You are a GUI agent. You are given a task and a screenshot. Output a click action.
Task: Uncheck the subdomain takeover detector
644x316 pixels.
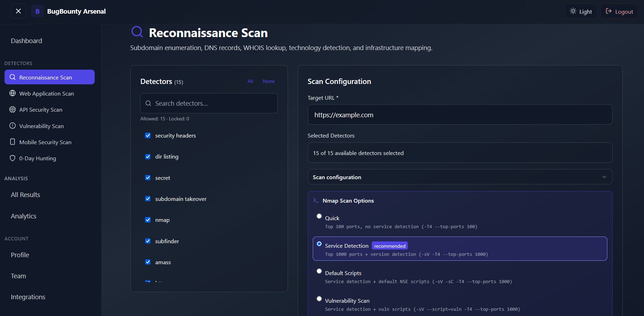click(148, 199)
